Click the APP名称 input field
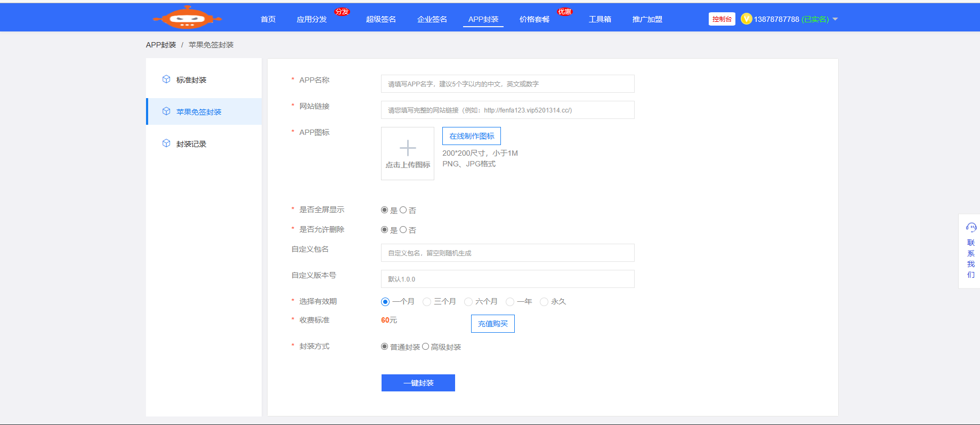This screenshot has height=425, width=980. (x=507, y=84)
